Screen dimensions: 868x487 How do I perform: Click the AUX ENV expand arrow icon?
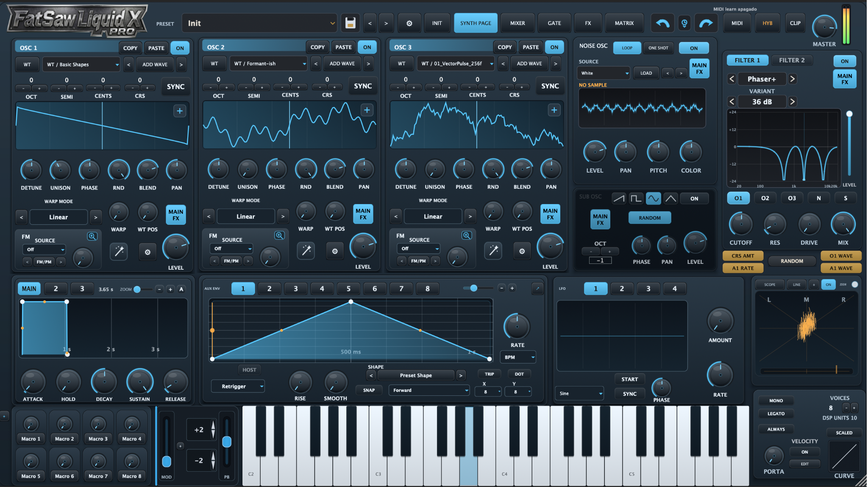(x=537, y=288)
